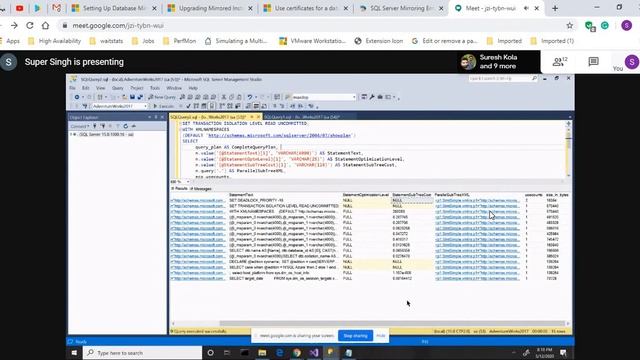Screen dimensions: 640x360
Task: Open the SSMS Project menu
Action: 137,88
